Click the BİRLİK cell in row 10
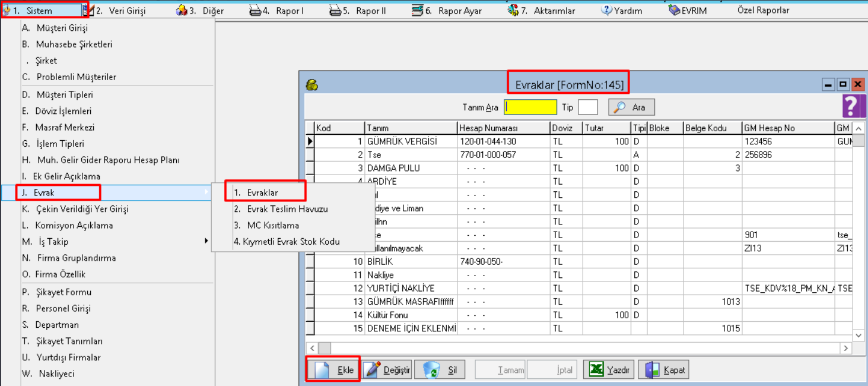868x386 pixels. point(411,261)
